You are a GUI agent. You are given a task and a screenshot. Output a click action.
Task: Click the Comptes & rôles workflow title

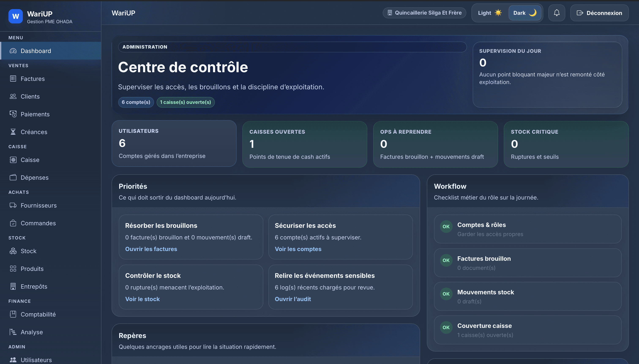point(482,225)
